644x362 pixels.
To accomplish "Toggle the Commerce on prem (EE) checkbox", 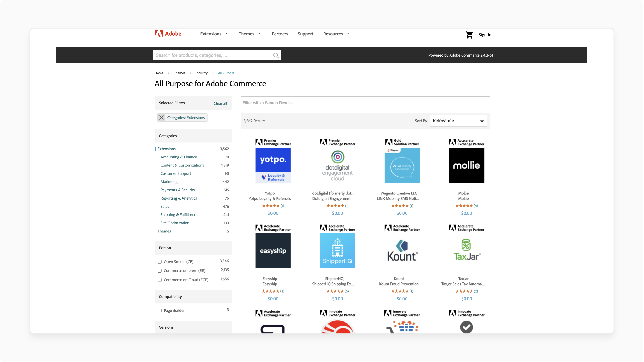I will (160, 271).
